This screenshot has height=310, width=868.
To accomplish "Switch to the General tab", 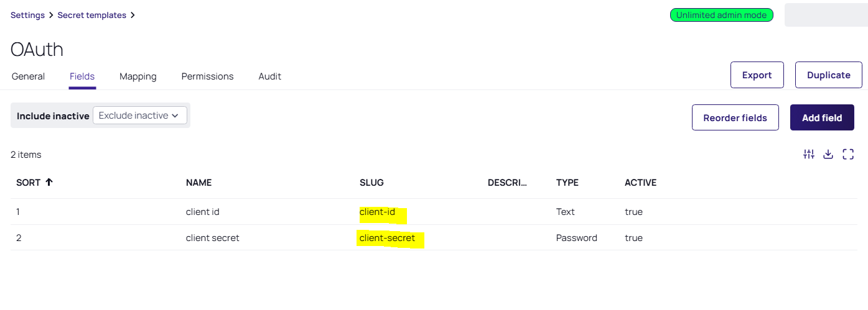I will (x=28, y=76).
